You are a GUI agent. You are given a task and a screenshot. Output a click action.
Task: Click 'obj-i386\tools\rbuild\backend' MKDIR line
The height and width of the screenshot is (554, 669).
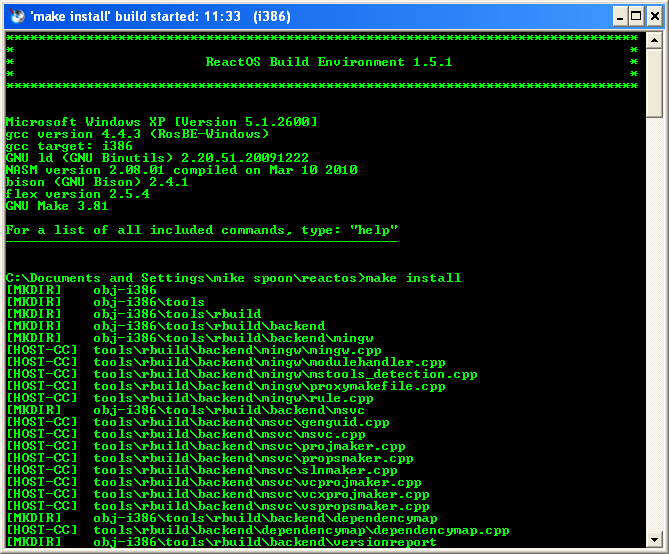[x=166, y=326]
